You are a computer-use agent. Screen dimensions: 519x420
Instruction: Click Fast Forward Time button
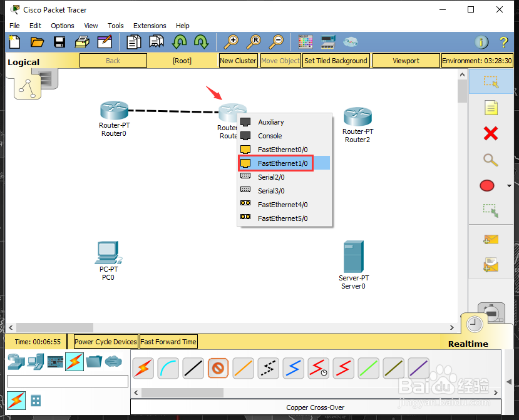[168, 342]
